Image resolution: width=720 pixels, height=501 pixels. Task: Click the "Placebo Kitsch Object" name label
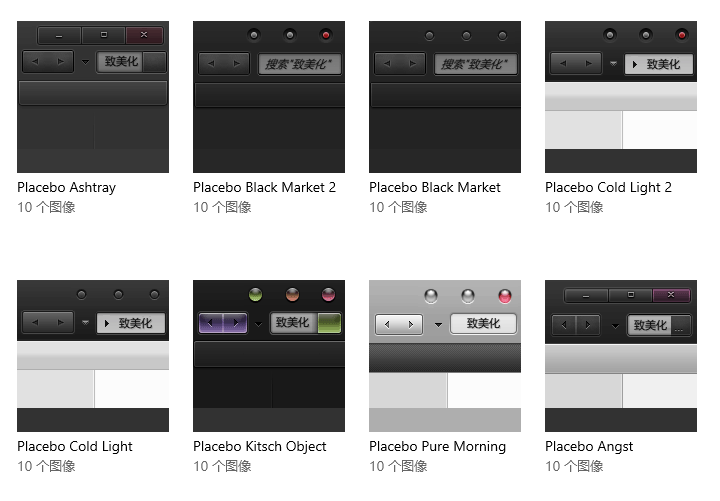pyautogui.click(x=260, y=446)
